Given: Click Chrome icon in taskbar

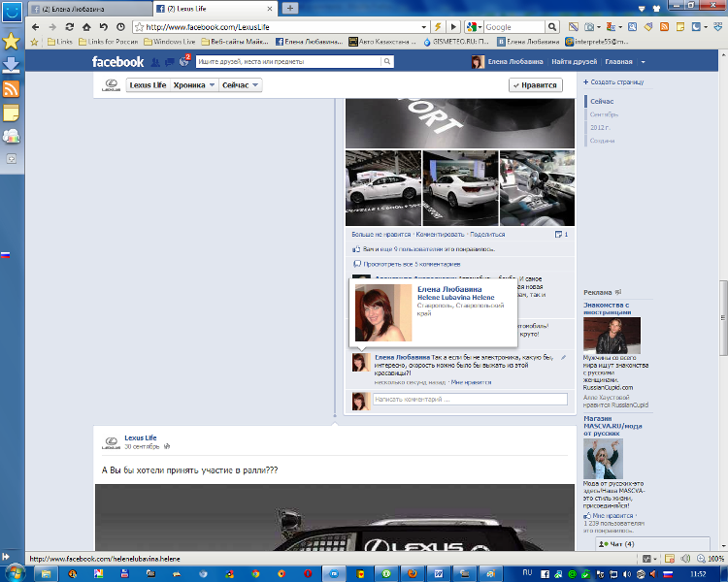Looking at the screenshot, I should pos(255,574).
